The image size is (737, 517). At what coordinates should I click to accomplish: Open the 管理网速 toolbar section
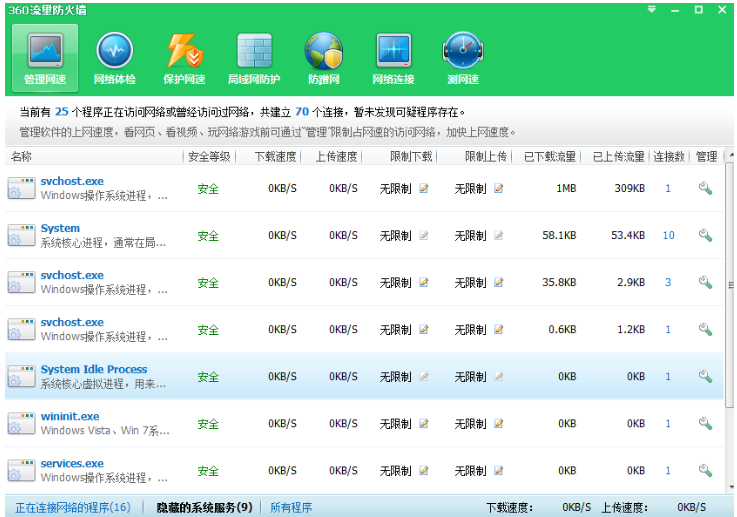[44, 58]
